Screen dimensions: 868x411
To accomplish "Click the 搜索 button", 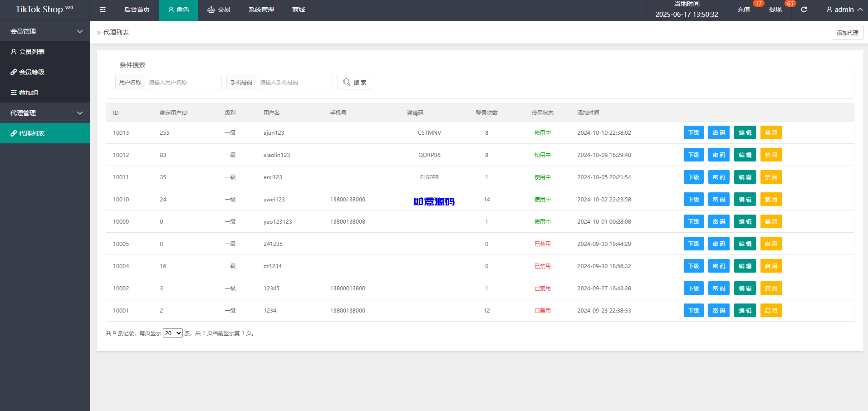I will [x=354, y=82].
